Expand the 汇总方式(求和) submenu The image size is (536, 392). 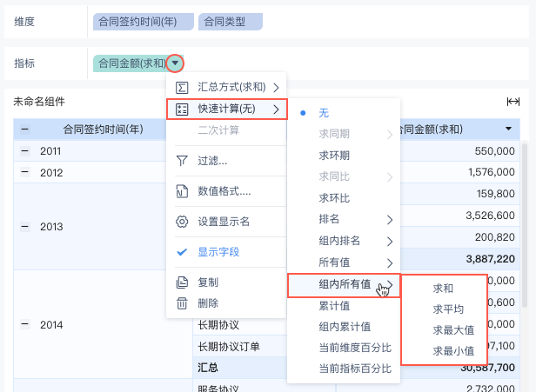click(x=226, y=88)
